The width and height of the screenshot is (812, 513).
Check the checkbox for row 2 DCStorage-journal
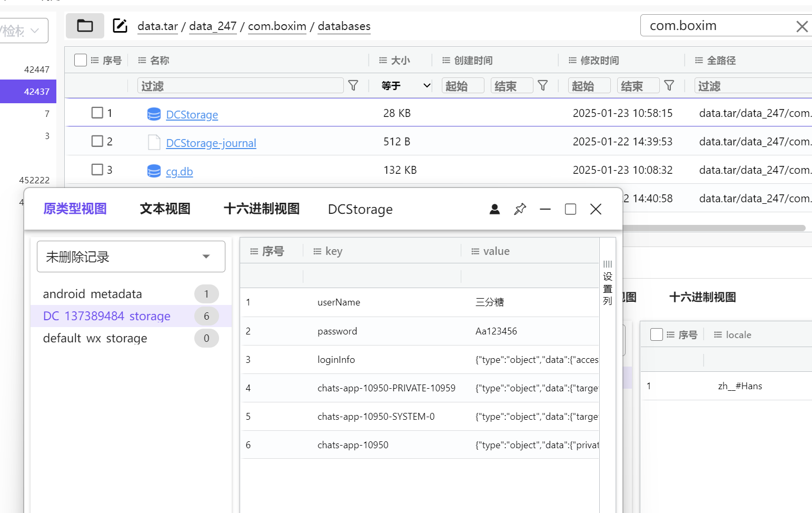97,141
